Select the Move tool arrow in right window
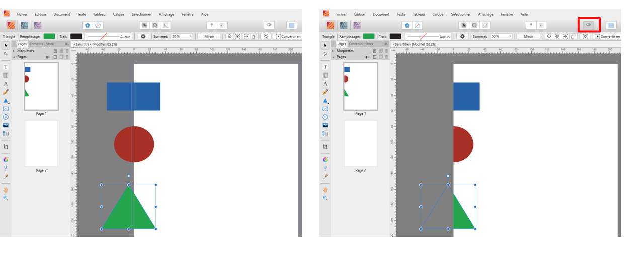This screenshot has width=644, height=257. pos(325,46)
